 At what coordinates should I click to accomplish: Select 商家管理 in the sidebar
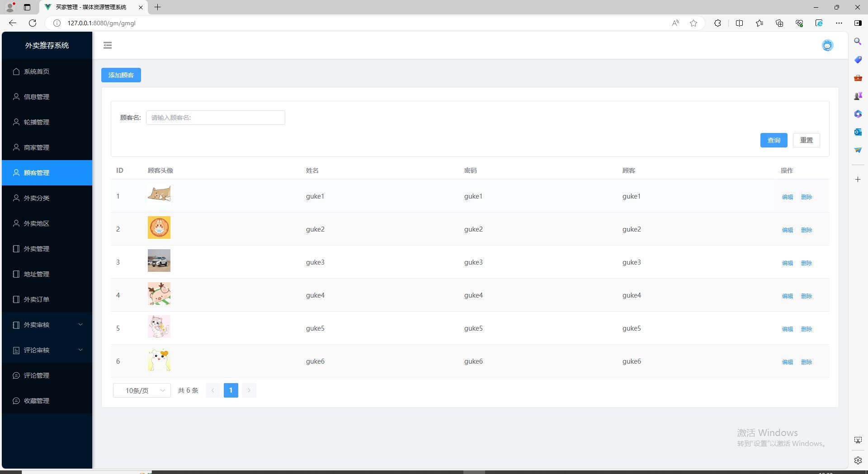pyautogui.click(x=47, y=147)
